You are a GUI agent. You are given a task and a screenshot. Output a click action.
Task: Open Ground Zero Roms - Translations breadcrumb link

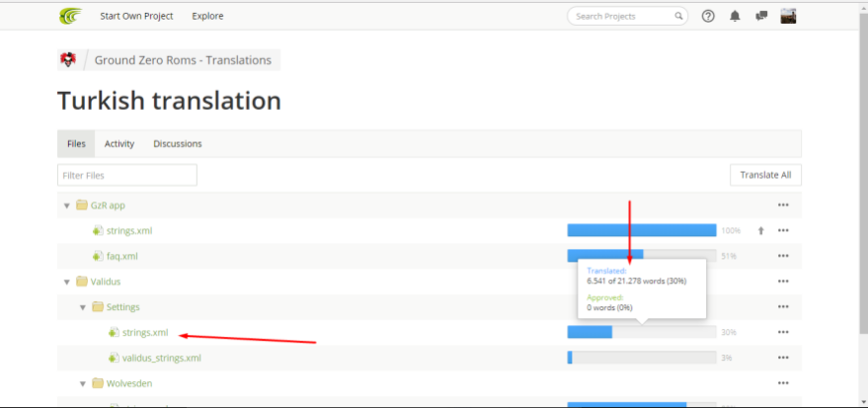tap(183, 60)
